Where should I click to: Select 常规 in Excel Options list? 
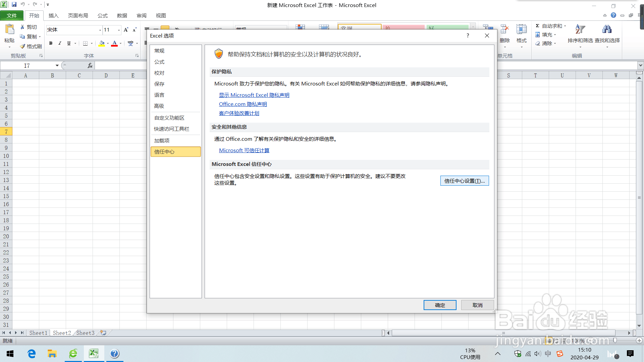coord(176,51)
